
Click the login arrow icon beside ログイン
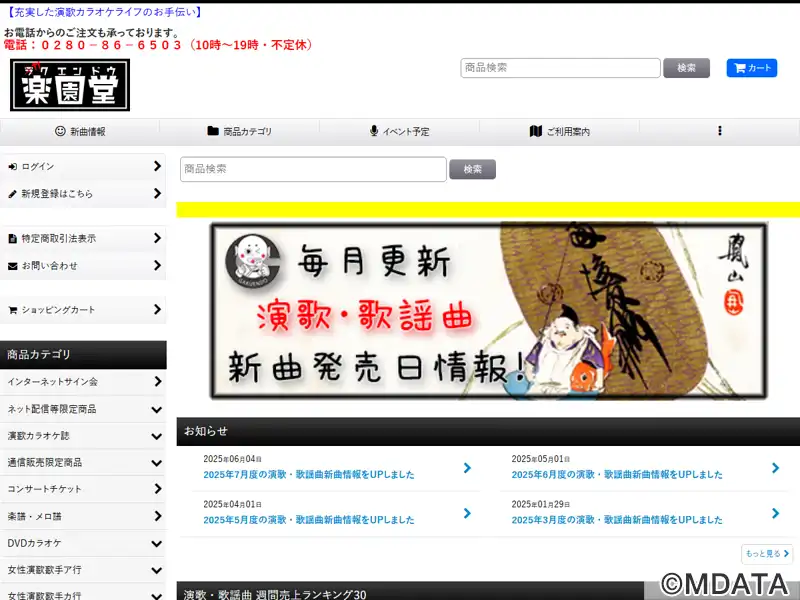click(13, 167)
